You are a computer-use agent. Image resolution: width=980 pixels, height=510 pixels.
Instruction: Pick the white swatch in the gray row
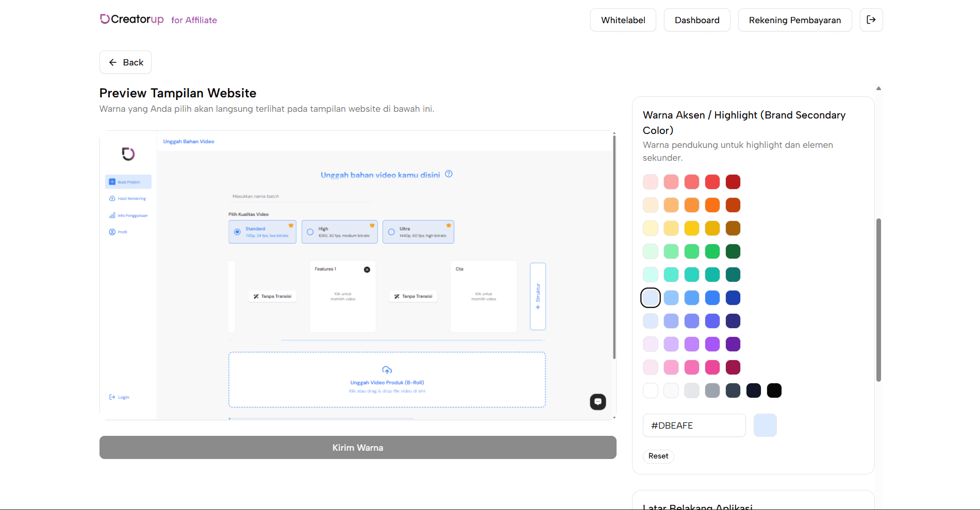651,390
